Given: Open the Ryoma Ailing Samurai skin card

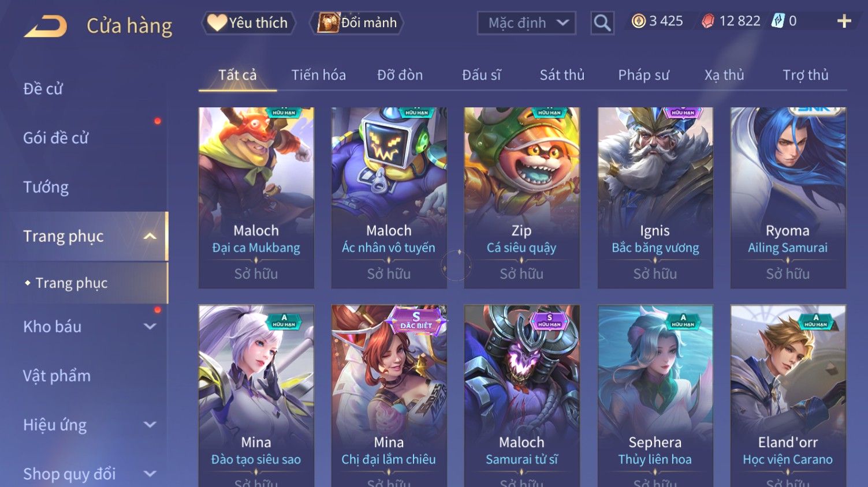Looking at the screenshot, I should pos(788,197).
